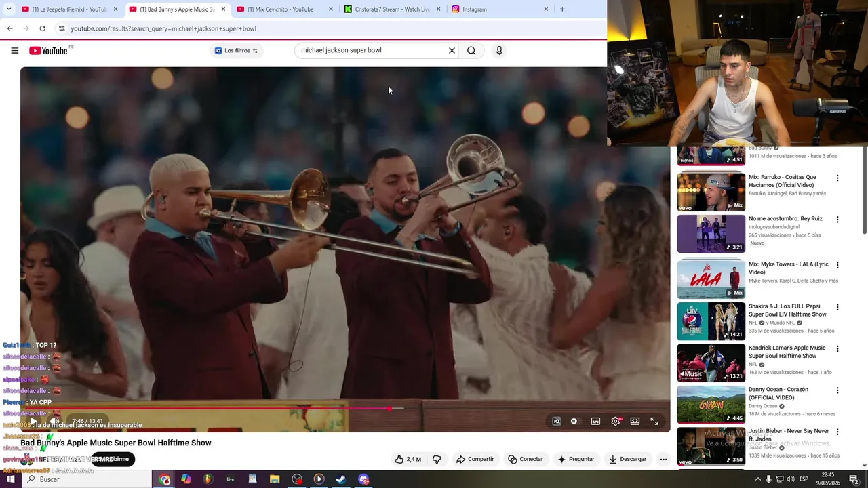Click the Preguntar button
Screen dimensions: 868x488
click(576, 459)
